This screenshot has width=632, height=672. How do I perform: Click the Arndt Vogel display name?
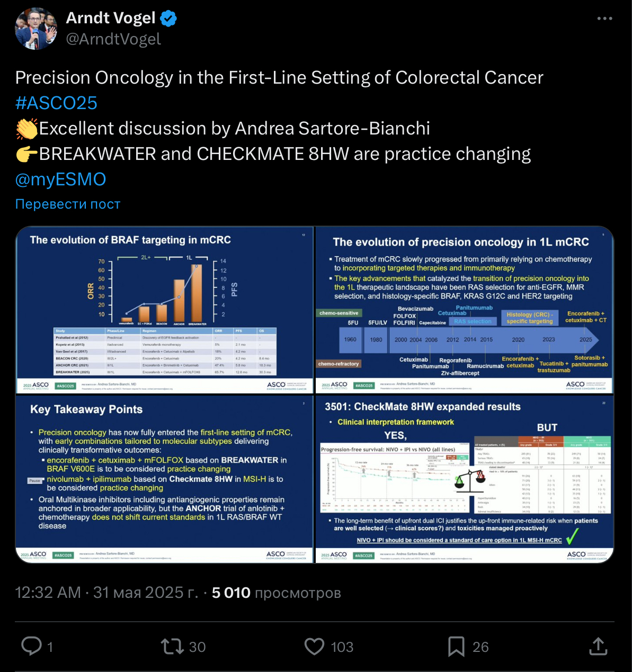111,18
